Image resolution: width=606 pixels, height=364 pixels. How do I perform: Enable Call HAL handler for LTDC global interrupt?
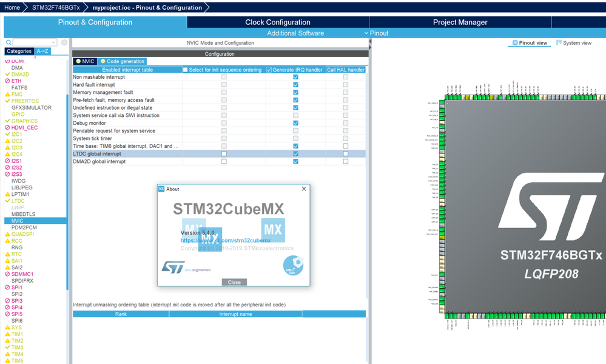click(x=346, y=154)
